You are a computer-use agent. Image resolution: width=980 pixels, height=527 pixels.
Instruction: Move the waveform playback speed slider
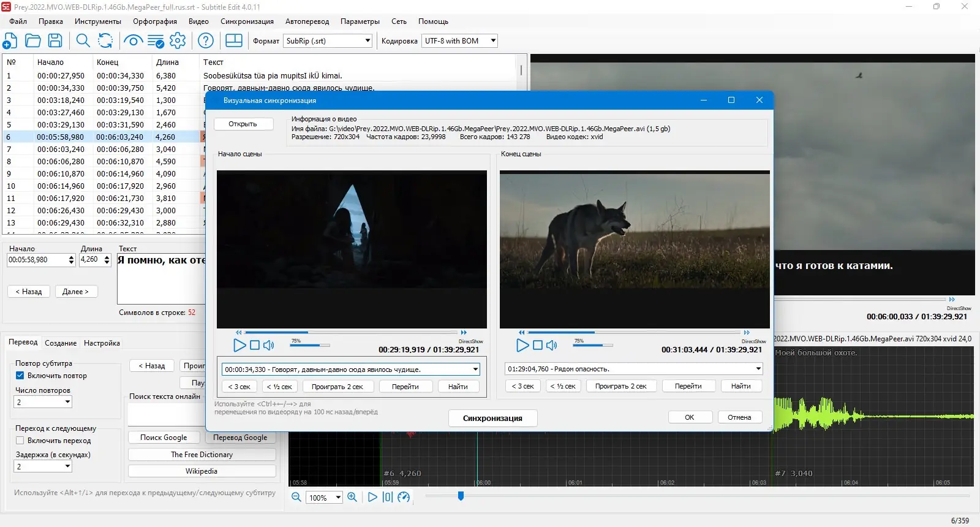point(461,496)
